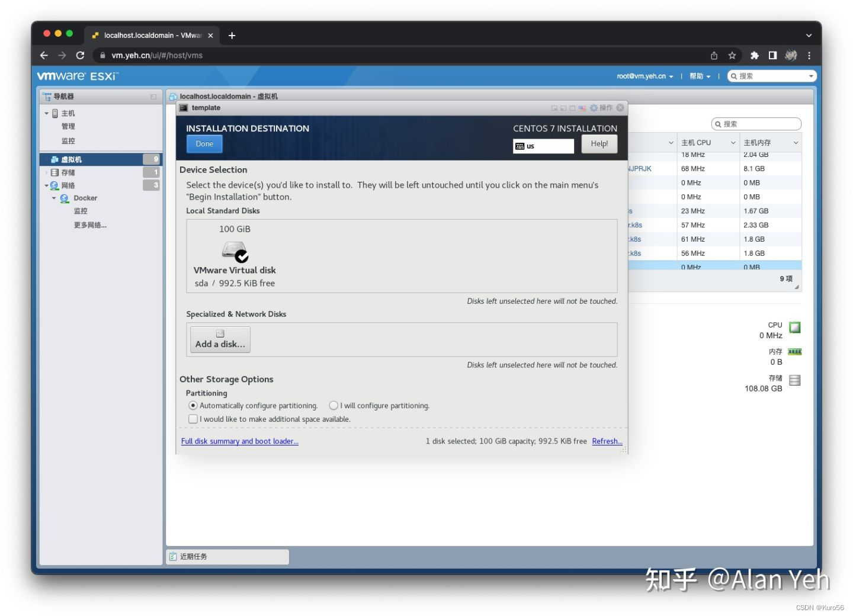Click the template console title icon

click(x=184, y=108)
